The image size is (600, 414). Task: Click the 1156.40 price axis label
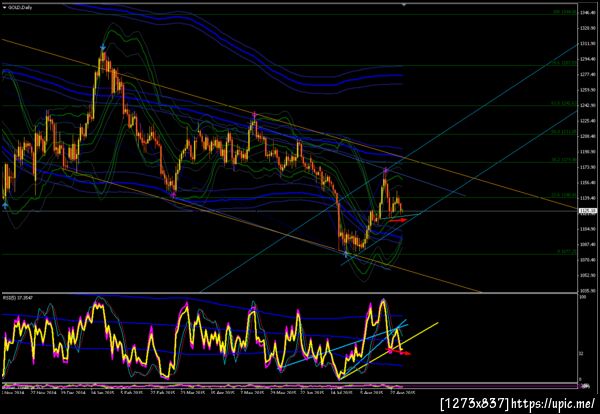pyautogui.click(x=588, y=183)
